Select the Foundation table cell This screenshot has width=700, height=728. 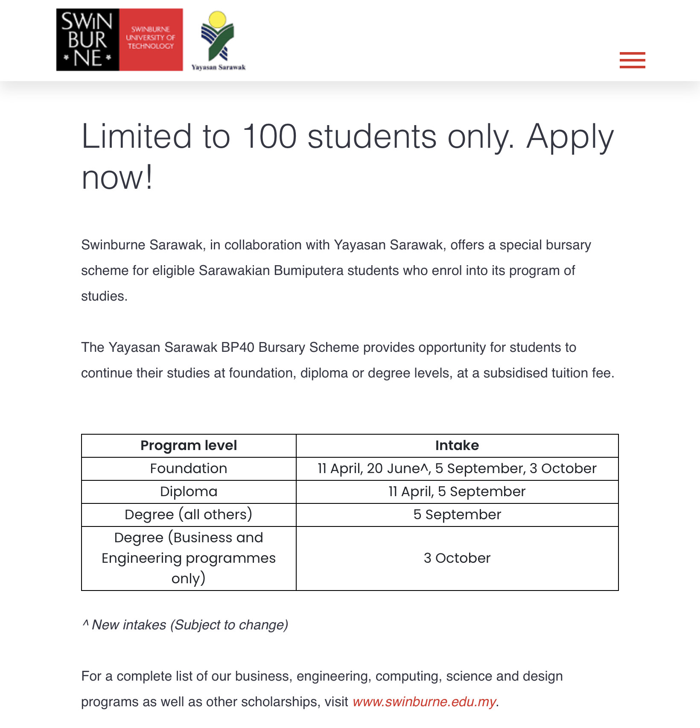188,468
